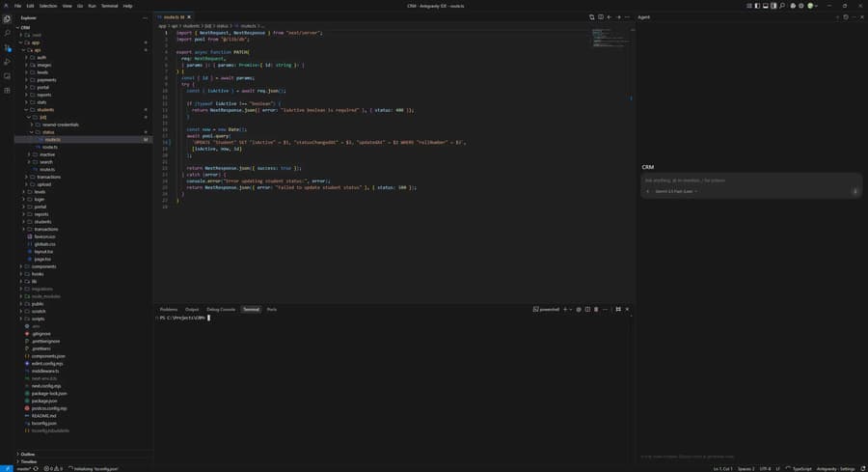Open the Selection menu
This screenshot has width=868, height=472.
tap(47, 6)
